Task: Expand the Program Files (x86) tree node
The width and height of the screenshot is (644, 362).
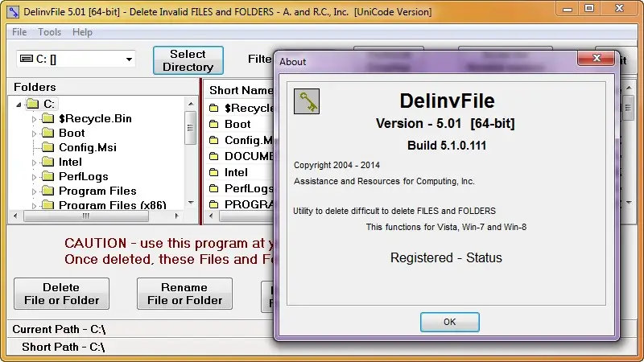Action: tap(34, 205)
